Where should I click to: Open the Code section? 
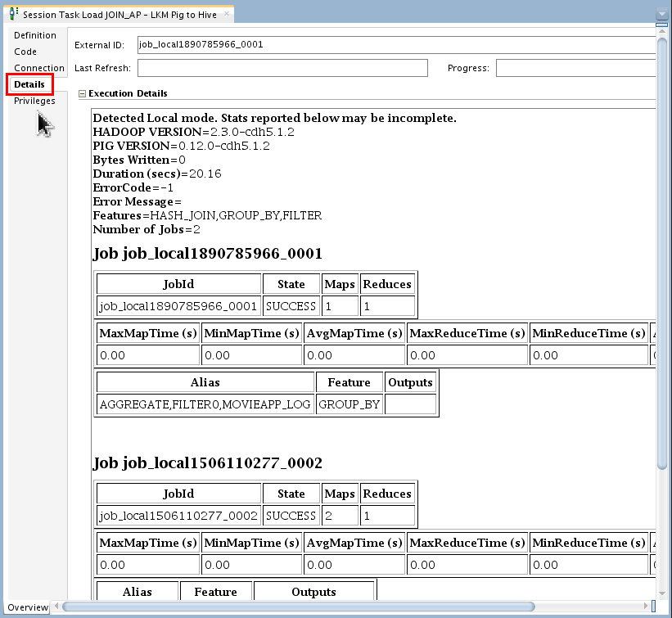pyautogui.click(x=25, y=52)
